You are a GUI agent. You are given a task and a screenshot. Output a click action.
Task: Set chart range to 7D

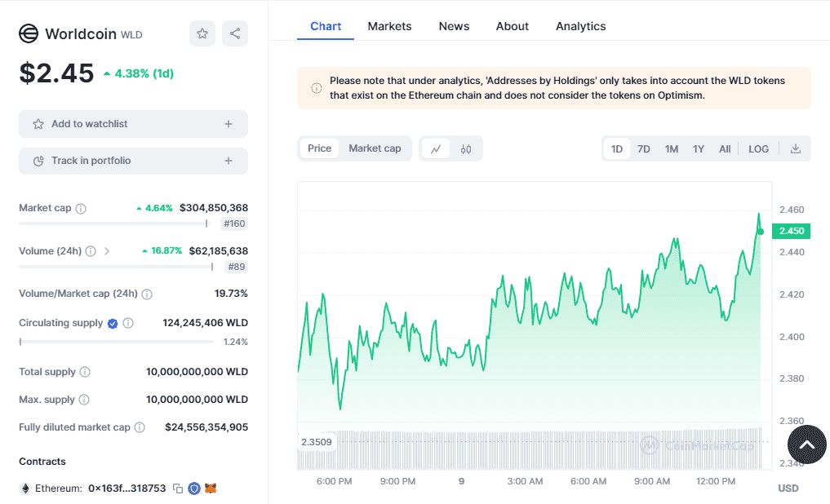644,149
